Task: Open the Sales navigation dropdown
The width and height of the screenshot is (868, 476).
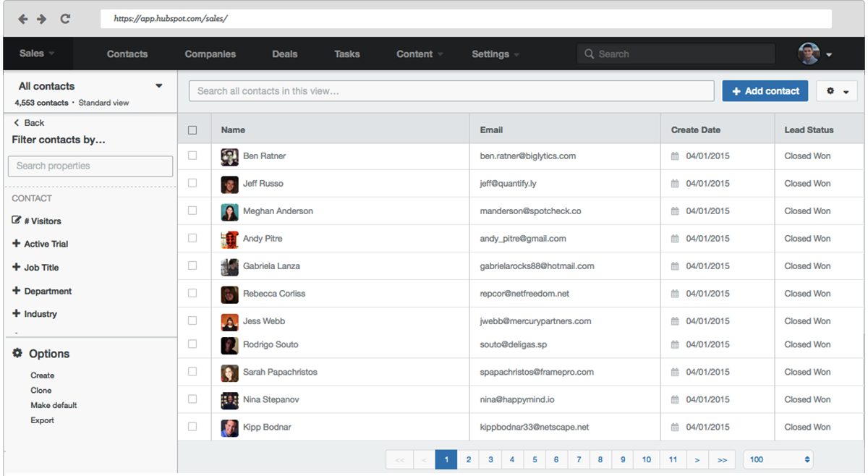Action: (36, 54)
